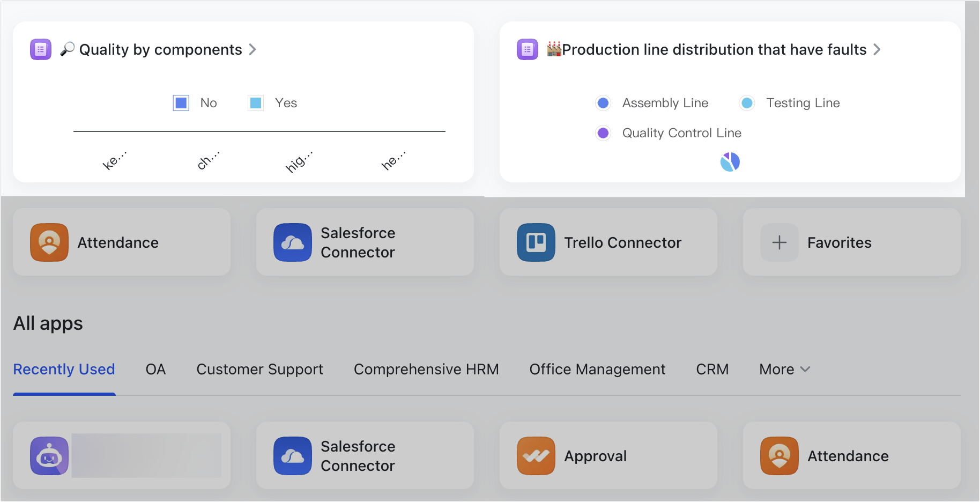This screenshot has height=502, width=980.
Task: Open the robot bot app icon
Action: [49, 456]
